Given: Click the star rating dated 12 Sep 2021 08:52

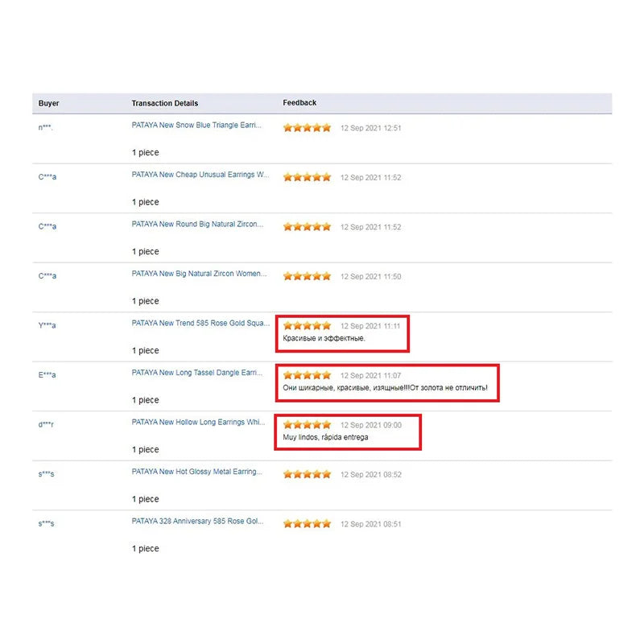Looking at the screenshot, I should point(307,474).
